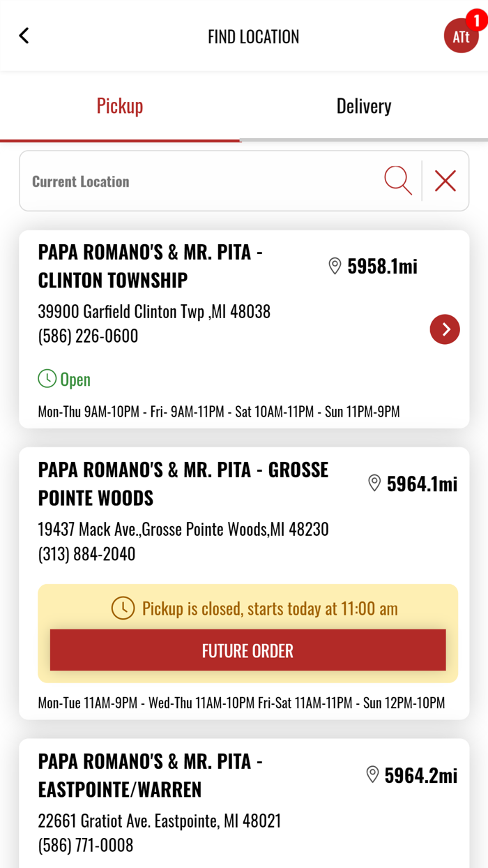Click the Grosse Pointe Woods location pin icon
Image resolution: width=488 pixels, height=868 pixels.
pos(374,483)
